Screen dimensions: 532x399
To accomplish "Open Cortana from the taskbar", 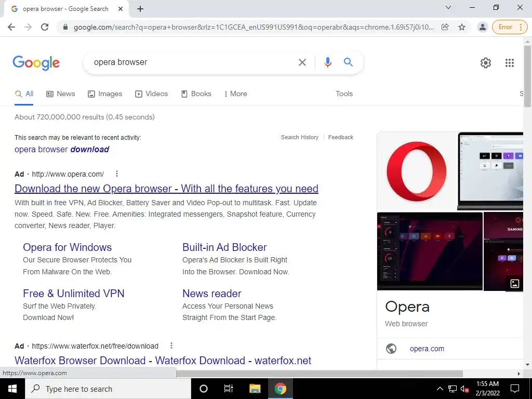I will pos(204,389).
